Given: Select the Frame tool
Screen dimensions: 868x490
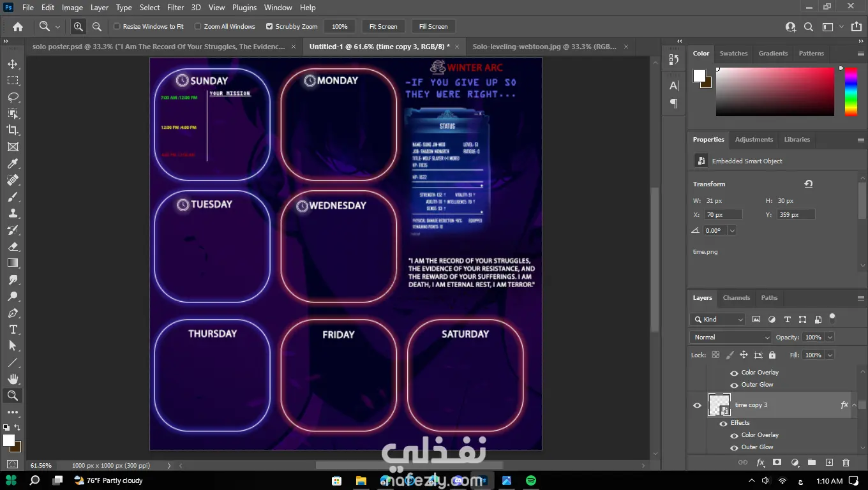Looking at the screenshot, I should point(13,147).
